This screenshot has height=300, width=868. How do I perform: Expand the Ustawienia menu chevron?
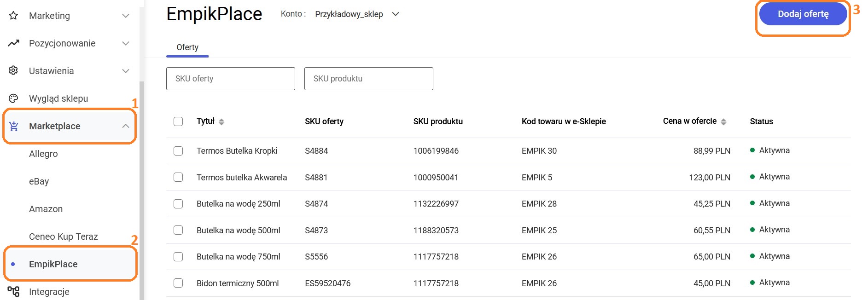point(126,71)
